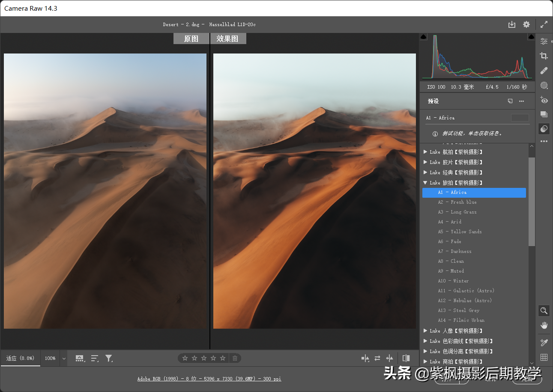This screenshot has height=392, width=553.
Task: Click the Adobe RGB workflow options link
Action: click(x=209, y=379)
